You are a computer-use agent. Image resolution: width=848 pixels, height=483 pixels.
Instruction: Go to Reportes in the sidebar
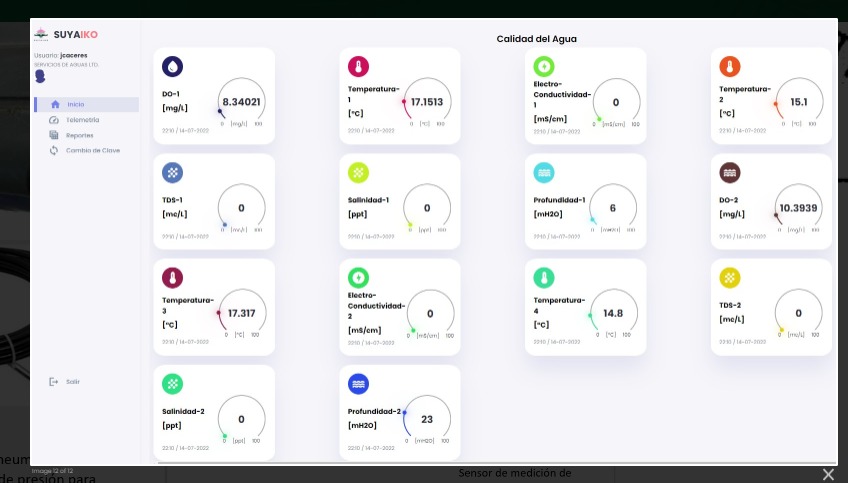click(79, 135)
